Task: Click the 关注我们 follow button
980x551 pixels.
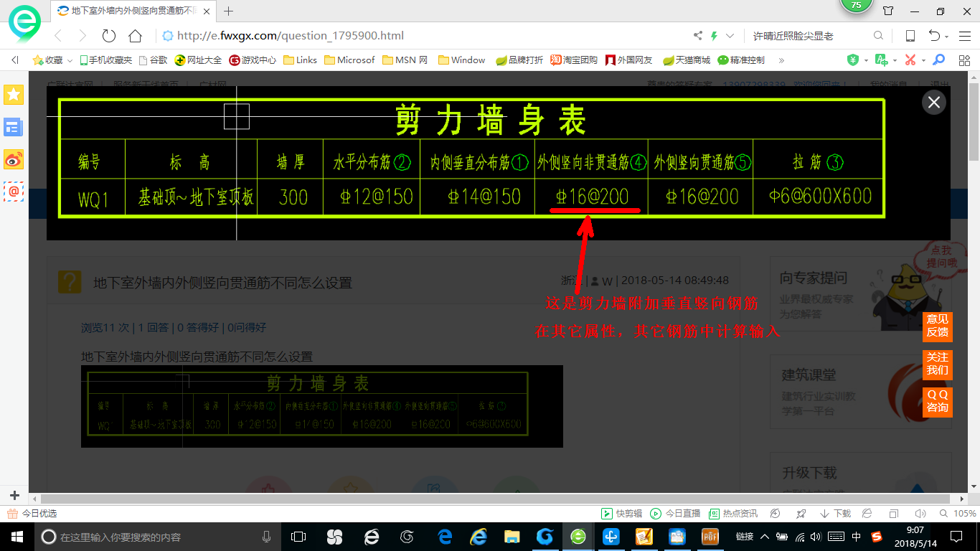Action: coord(937,364)
